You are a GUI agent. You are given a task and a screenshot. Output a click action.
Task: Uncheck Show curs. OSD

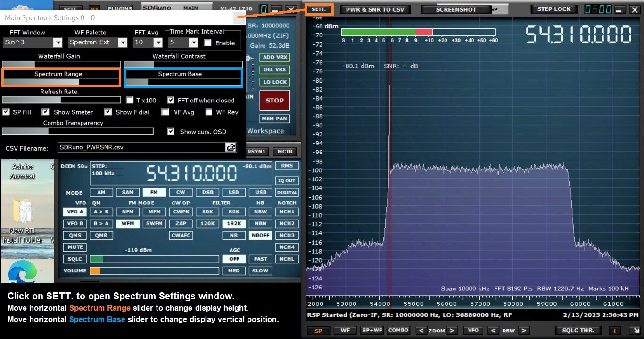click(171, 132)
